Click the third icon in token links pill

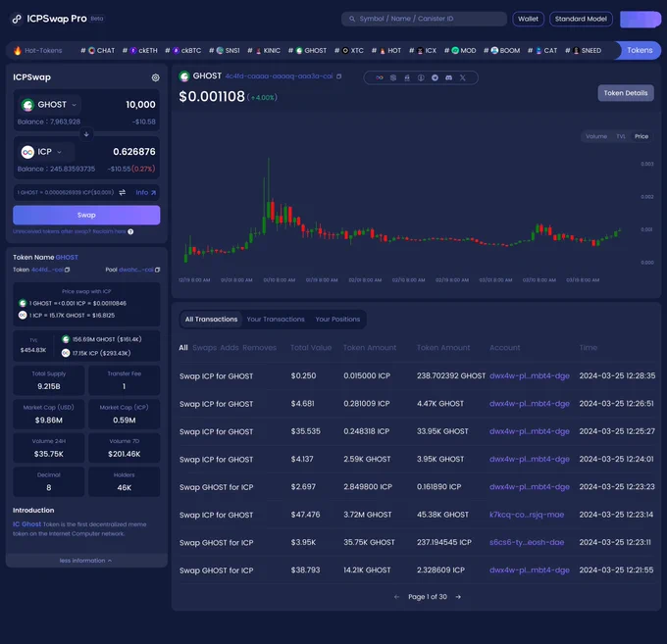(x=407, y=77)
